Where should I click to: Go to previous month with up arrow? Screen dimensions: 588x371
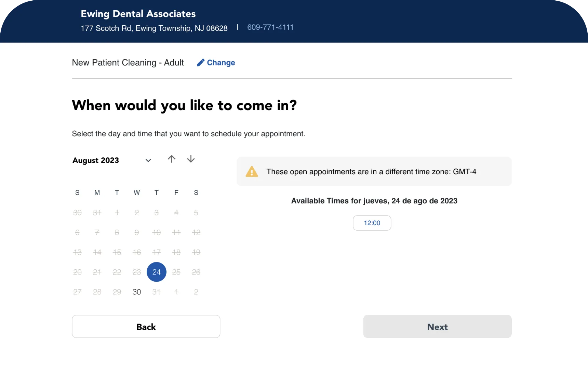pyautogui.click(x=172, y=159)
